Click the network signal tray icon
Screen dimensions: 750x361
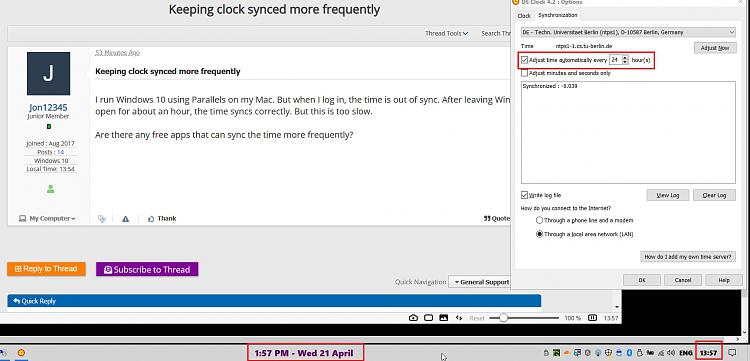[662, 353]
